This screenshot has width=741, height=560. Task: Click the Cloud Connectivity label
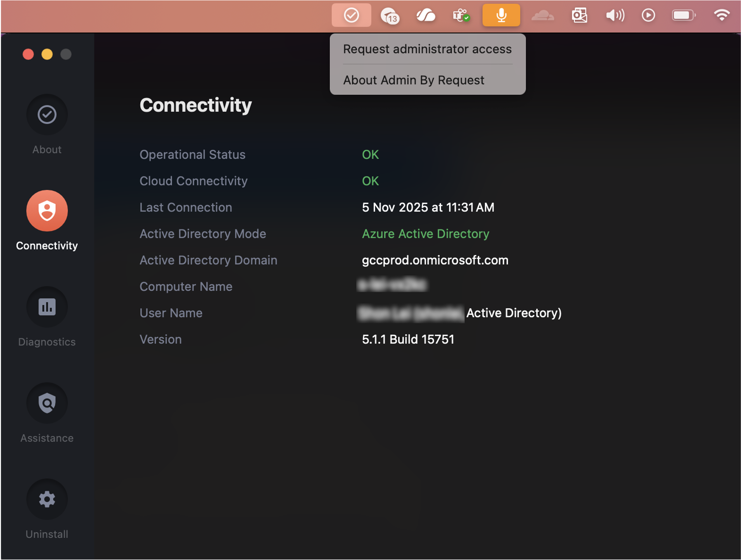coord(194,181)
